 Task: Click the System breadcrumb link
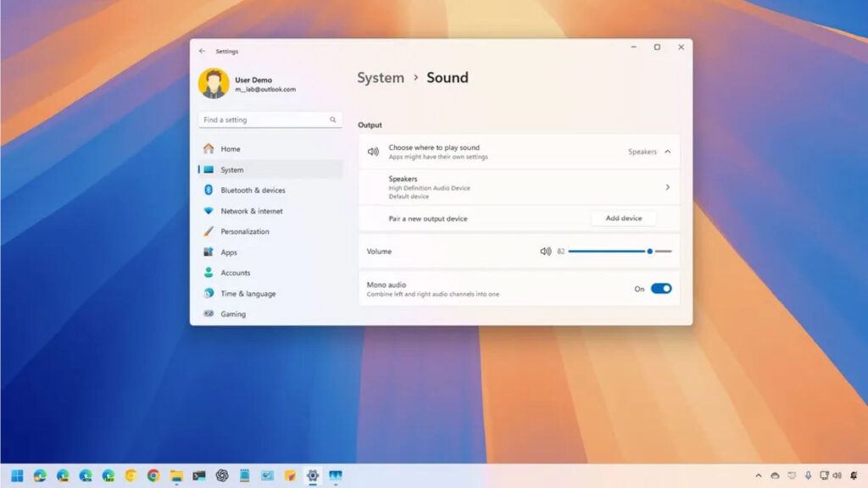pyautogui.click(x=380, y=78)
